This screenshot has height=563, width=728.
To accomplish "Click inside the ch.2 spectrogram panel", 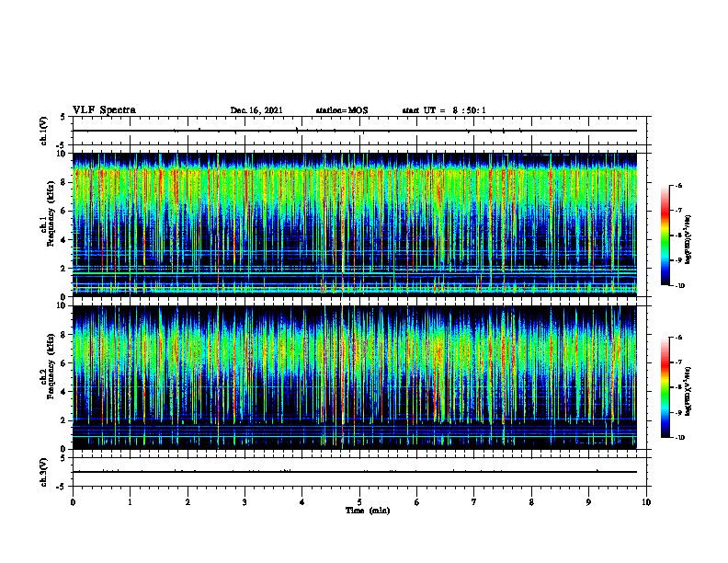I will (355, 377).
